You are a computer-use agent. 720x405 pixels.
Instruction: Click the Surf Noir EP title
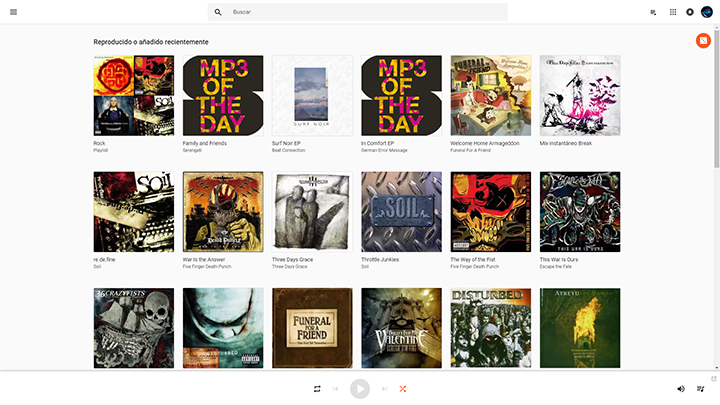[286, 143]
